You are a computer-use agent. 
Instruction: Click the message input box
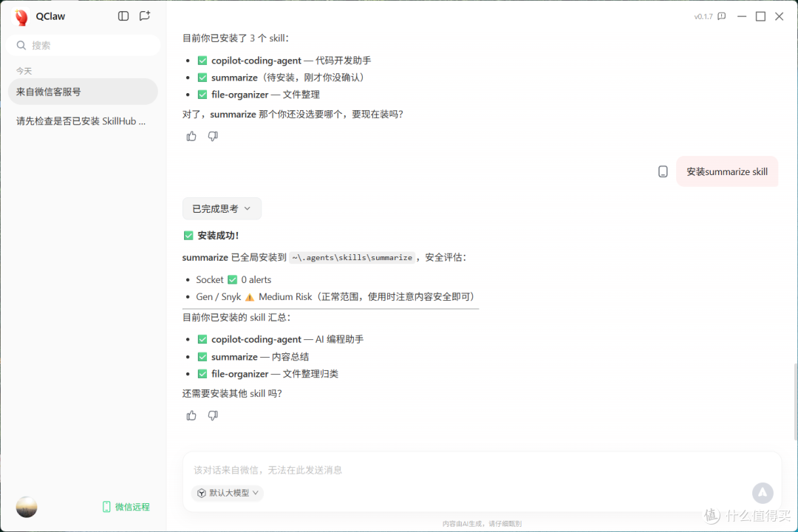click(x=482, y=470)
